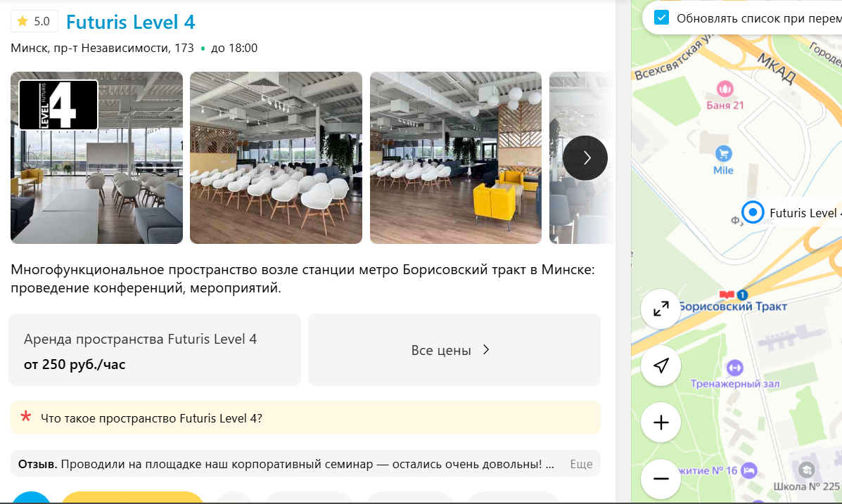
Task: Click the Борисовский Тракт metro icon
Action: click(727, 295)
